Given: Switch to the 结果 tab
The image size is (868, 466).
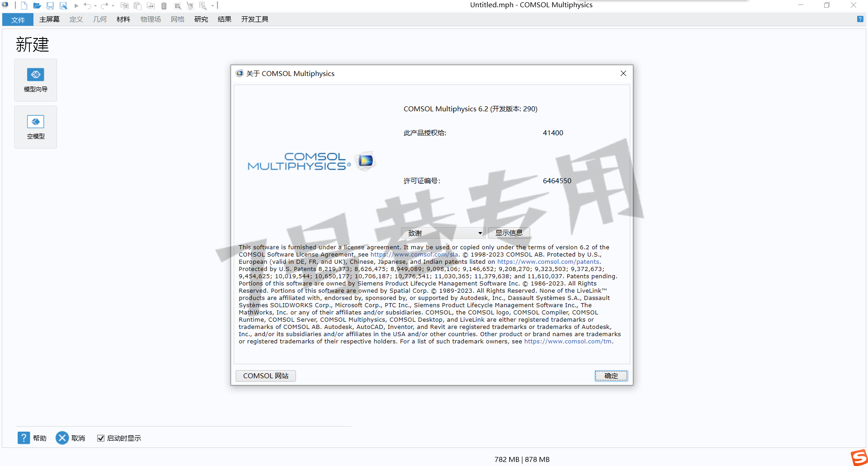Looking at the screenshot, I should [224, 19].
